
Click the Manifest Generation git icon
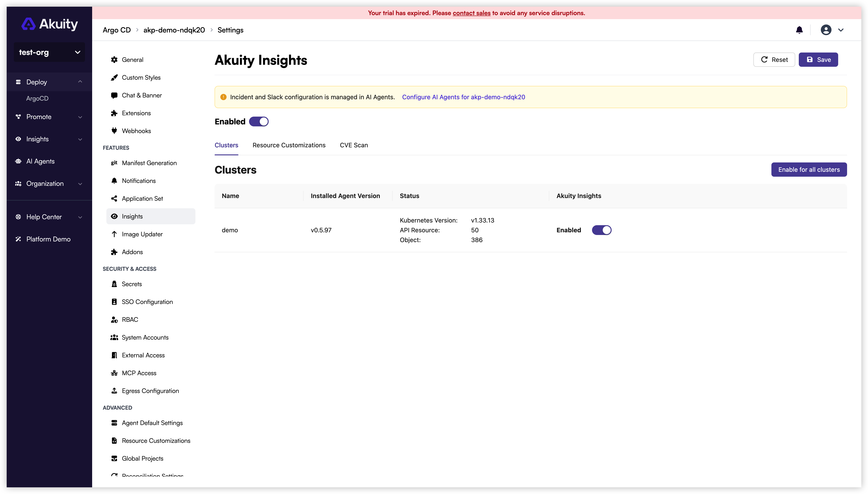point(114,163)
